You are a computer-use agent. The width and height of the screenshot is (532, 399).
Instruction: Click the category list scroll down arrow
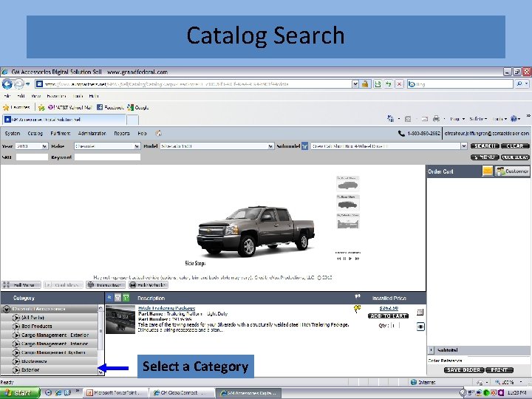tap(100, 372)
